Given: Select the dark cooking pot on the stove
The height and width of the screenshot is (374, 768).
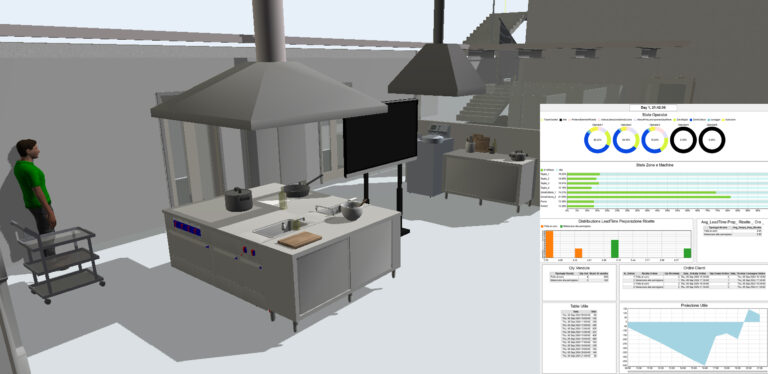Looking at the screenshot, I should point(239,199).
